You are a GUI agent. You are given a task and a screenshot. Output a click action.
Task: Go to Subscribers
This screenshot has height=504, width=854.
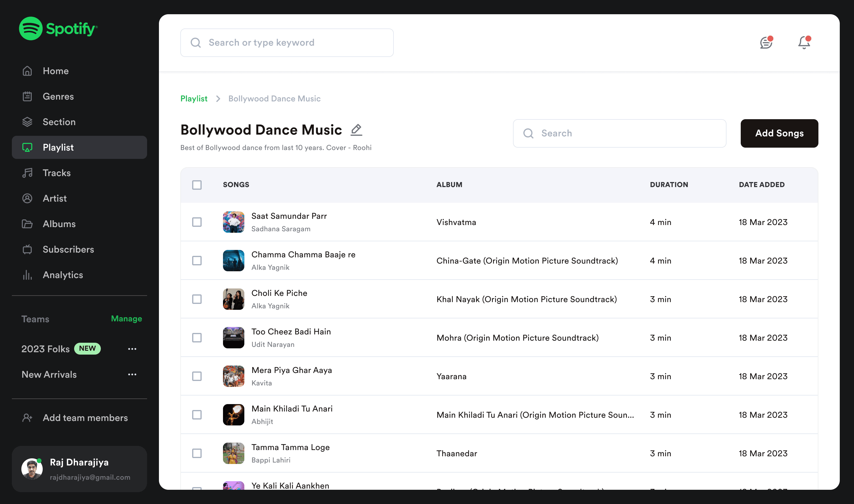point(79,249)
